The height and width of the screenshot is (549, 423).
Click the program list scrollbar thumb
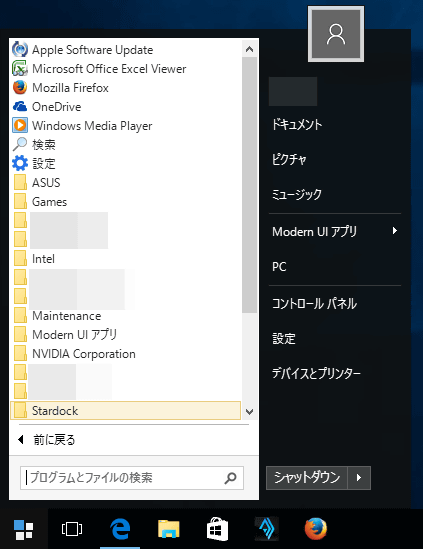click(x=250, y=185)
